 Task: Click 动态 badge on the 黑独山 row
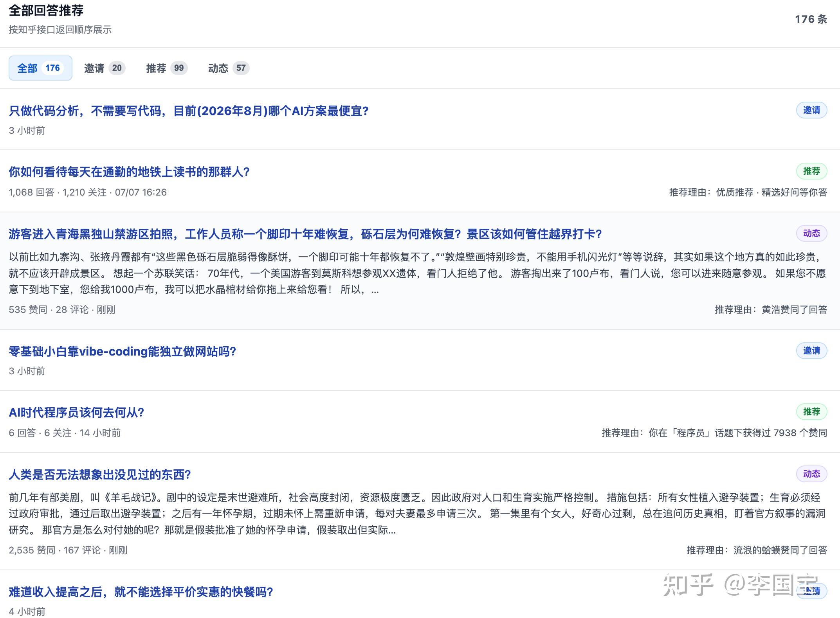pyautogui.click(x=811, y=233)
